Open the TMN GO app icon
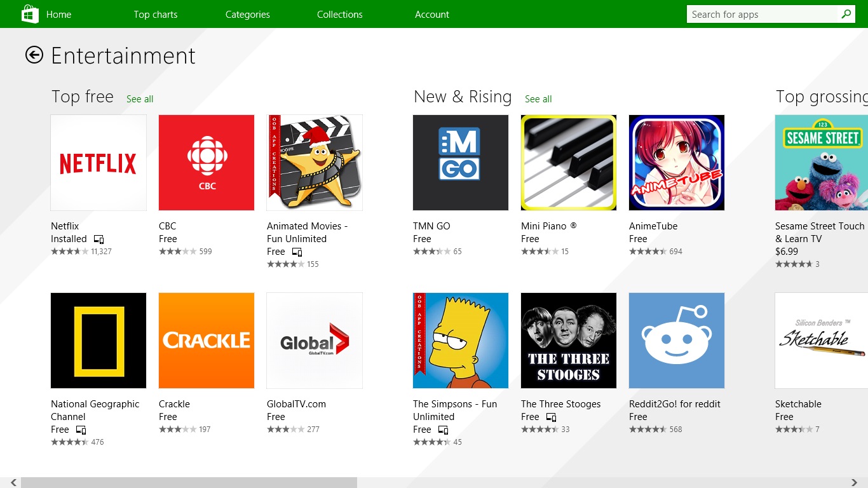 (461, 163)
